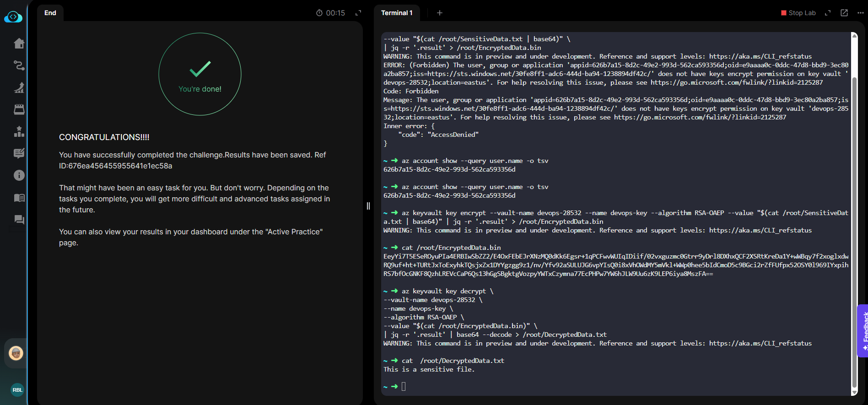Open the chat messages icon in the sidebar
This screenshot has width=868, height=405.
[19, 220]
